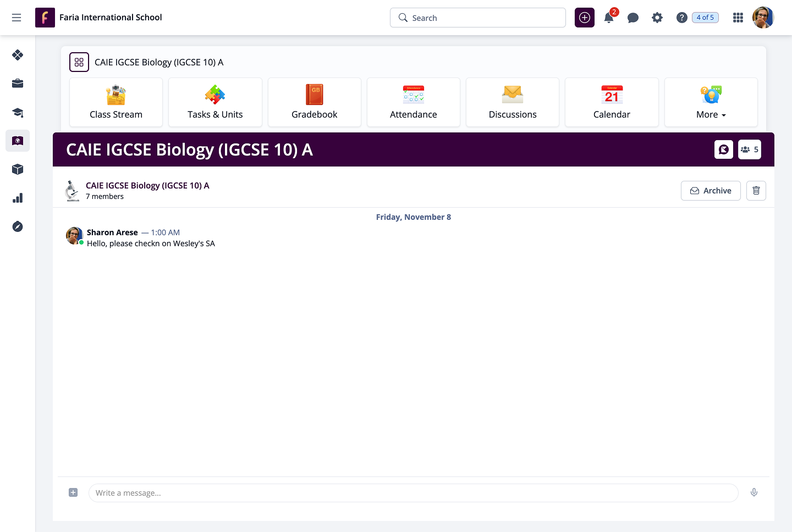Screen dimensions: 792x532
Task: Go to the Tasks & Units tab
Action: click(215, 103)
